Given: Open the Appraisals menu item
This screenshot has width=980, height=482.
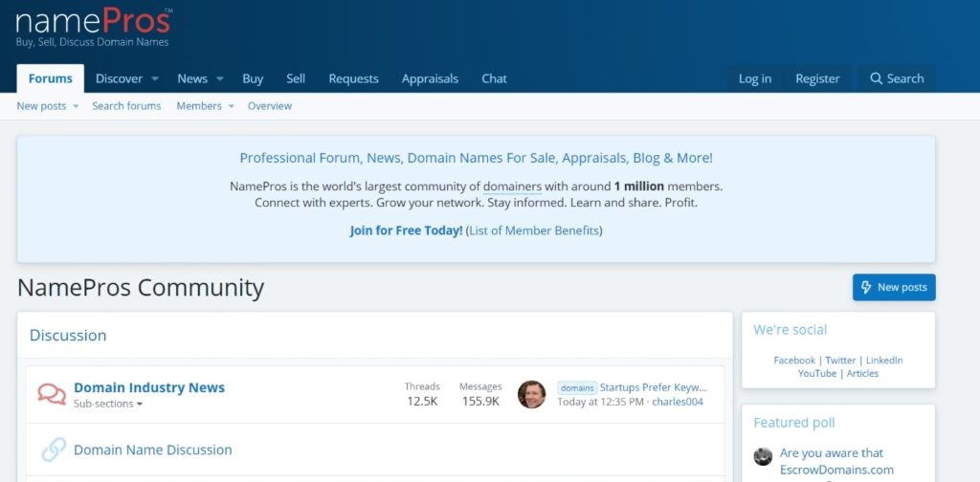Looking at the screenshot, I should tap(430, 78).
